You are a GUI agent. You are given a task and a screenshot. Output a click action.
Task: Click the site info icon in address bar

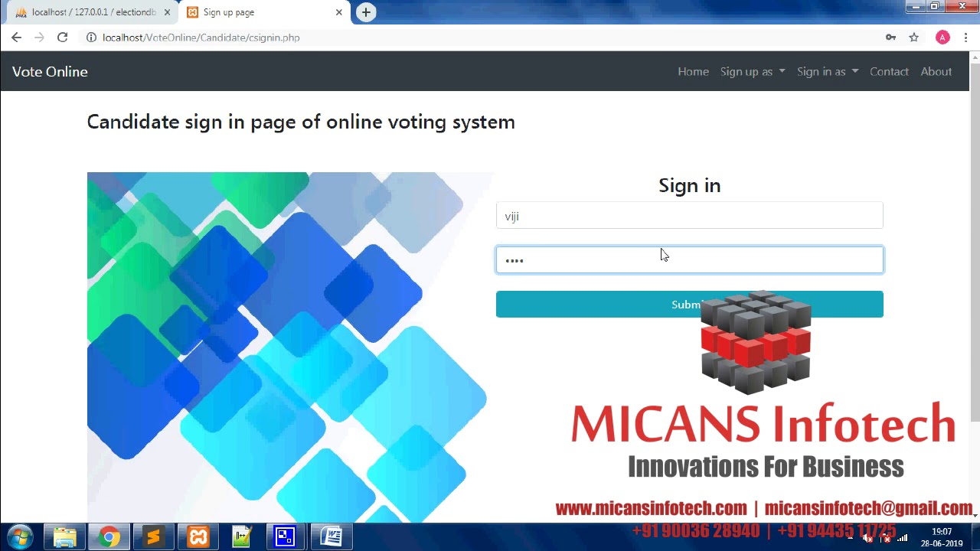91,37
